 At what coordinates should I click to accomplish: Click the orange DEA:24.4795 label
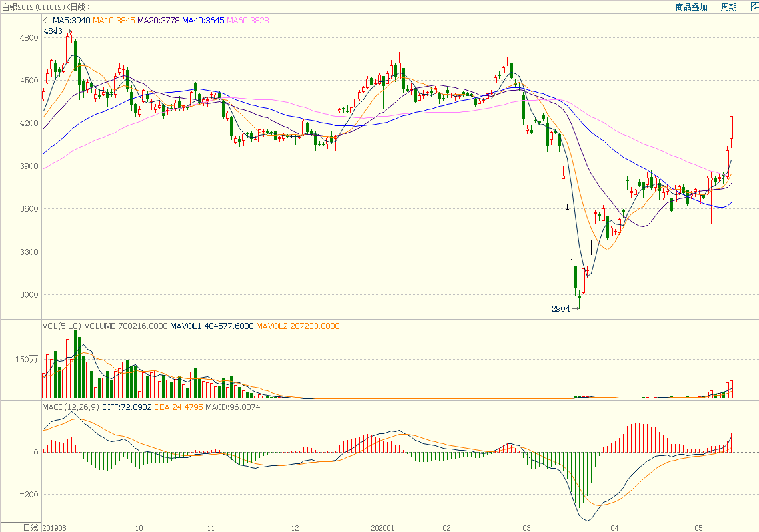coord(178,407)
